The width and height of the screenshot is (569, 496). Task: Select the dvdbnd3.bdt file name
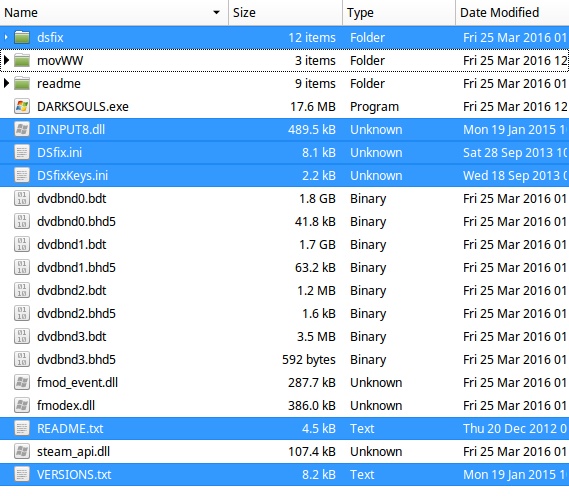(x=71, y=336)
